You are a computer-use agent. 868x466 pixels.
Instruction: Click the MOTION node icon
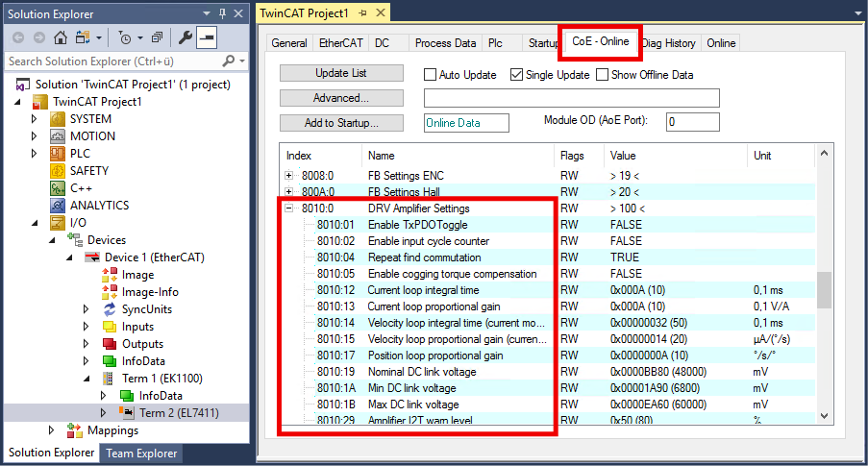[x=58, y=136]
